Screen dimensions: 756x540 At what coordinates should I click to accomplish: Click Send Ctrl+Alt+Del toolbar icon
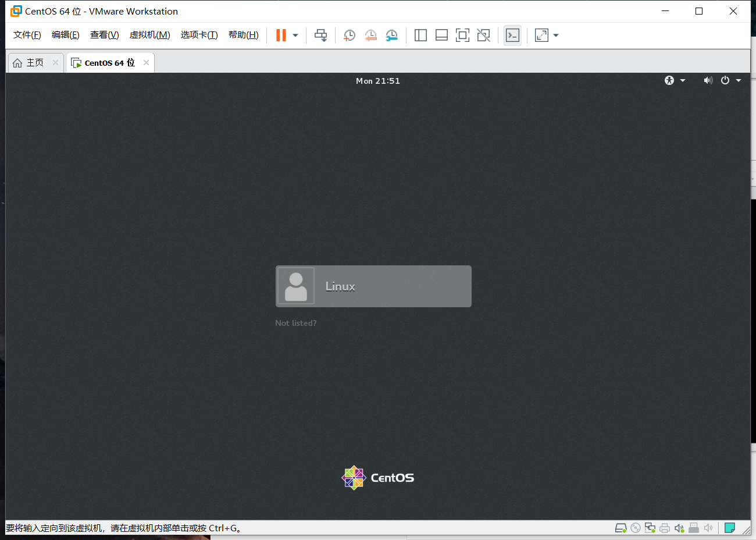[x=320, y=35]
